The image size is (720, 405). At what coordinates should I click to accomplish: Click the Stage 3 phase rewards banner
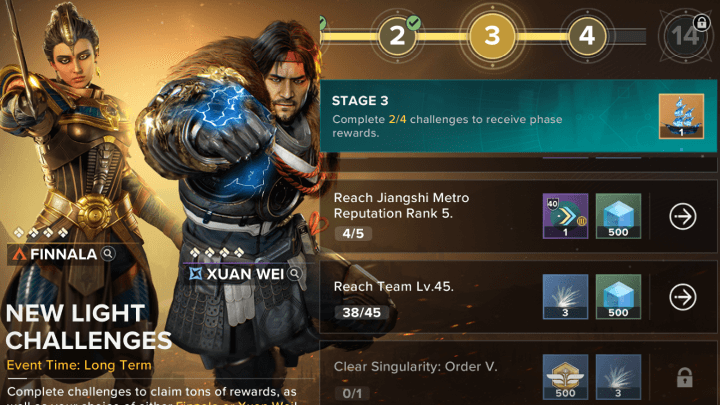(x=518, y=116)
